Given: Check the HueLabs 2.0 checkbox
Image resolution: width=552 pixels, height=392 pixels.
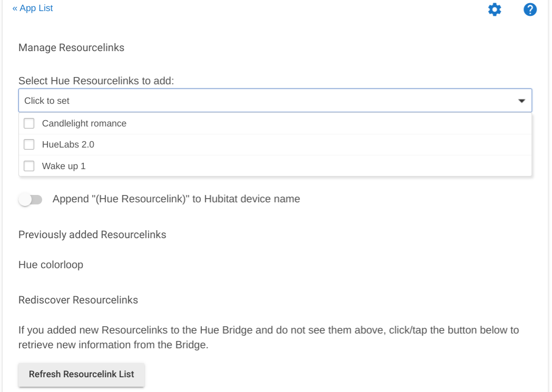Looking at the screenshot, I should pyautogui.click(x=29, y=144).
